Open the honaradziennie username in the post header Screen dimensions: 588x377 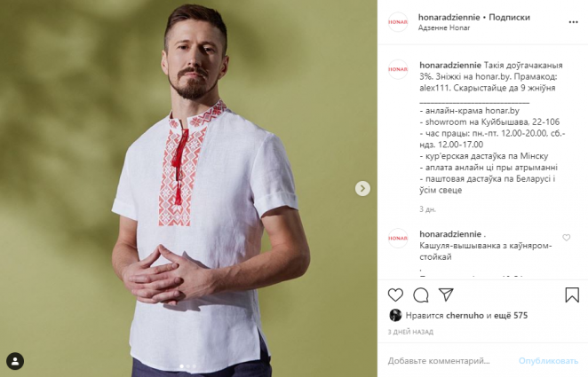449,17
